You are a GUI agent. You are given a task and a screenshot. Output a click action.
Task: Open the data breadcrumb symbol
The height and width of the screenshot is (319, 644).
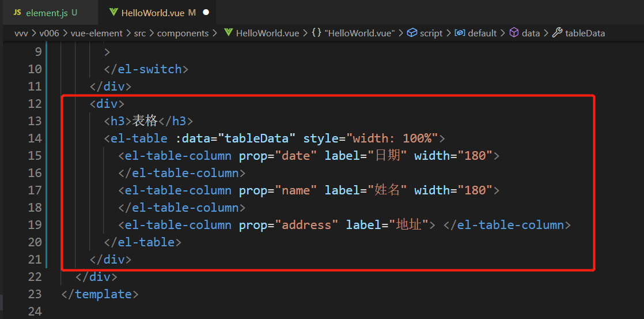(x=531, y=33)
